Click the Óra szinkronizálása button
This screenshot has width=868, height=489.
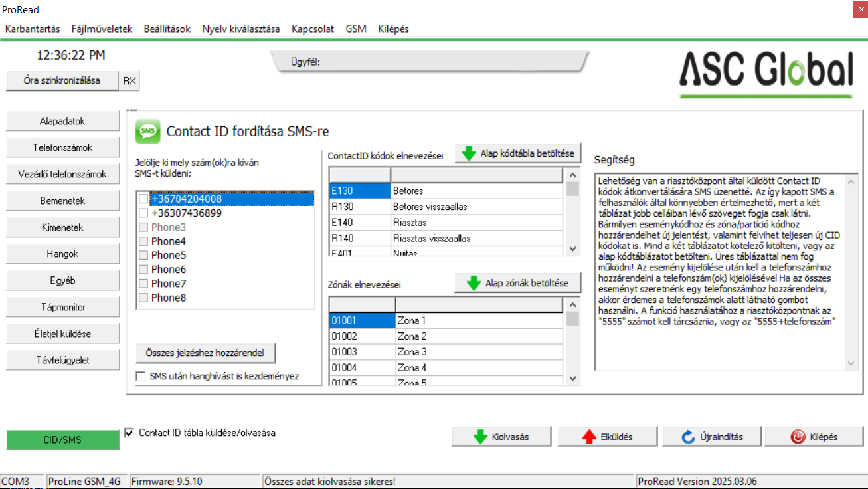tap(62, 80)
